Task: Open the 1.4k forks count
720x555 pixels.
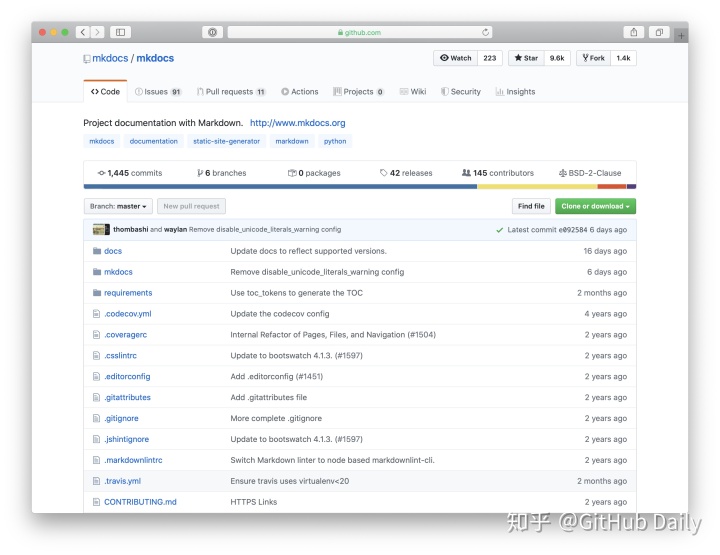Action: point(623,58)
